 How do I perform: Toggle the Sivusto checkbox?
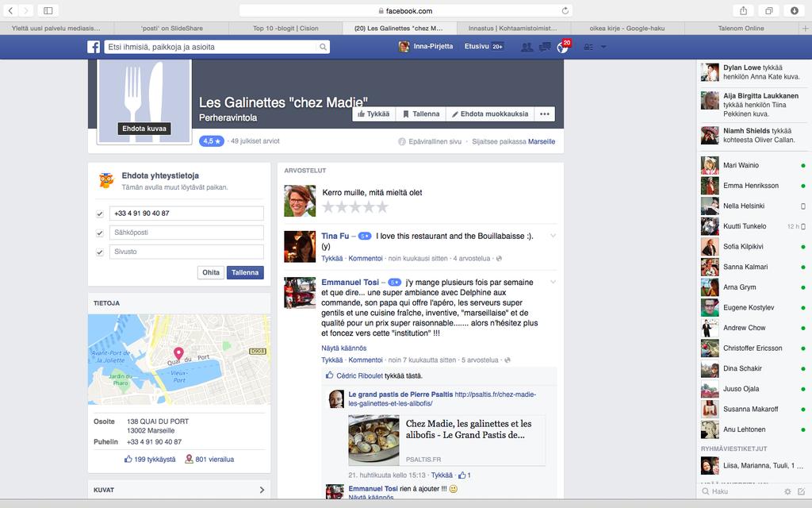point(100,252)
